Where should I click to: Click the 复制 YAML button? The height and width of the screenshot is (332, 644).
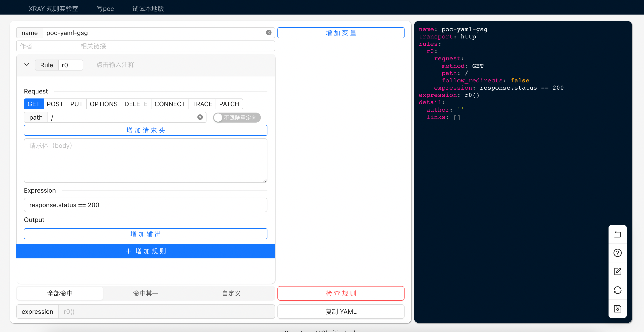(340, 312)
